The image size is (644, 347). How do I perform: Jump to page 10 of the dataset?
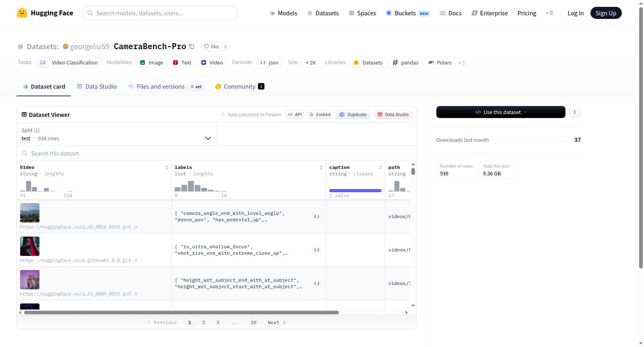click(254, 322)
